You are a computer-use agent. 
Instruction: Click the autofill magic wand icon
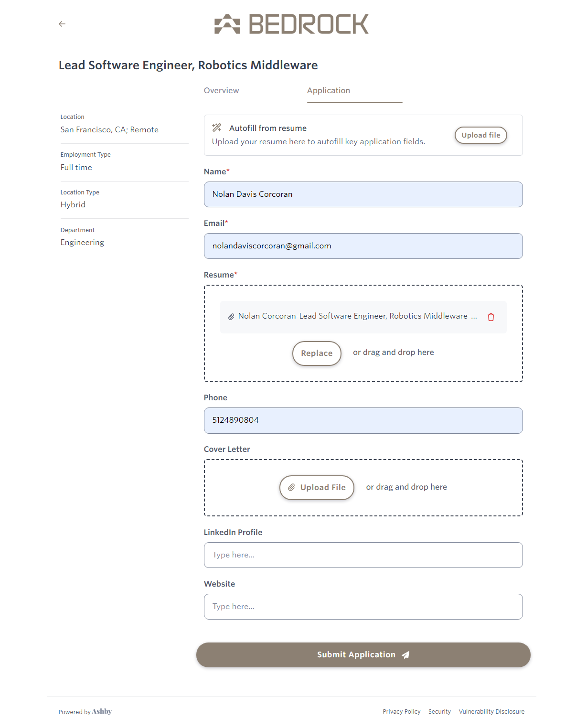[217, 128]
